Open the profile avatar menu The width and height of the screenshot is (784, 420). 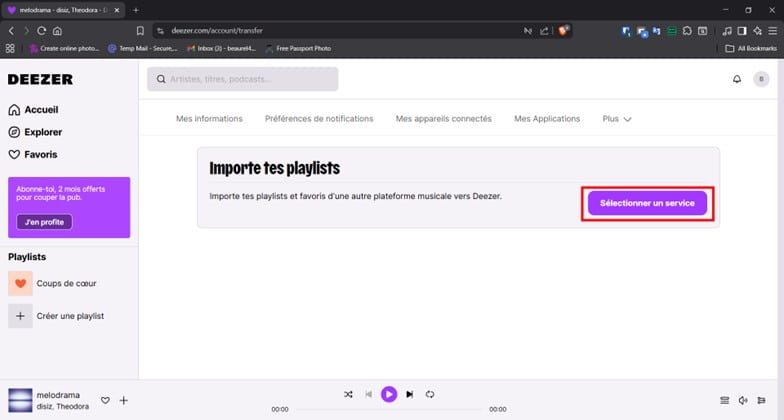[x=761, y=79]
